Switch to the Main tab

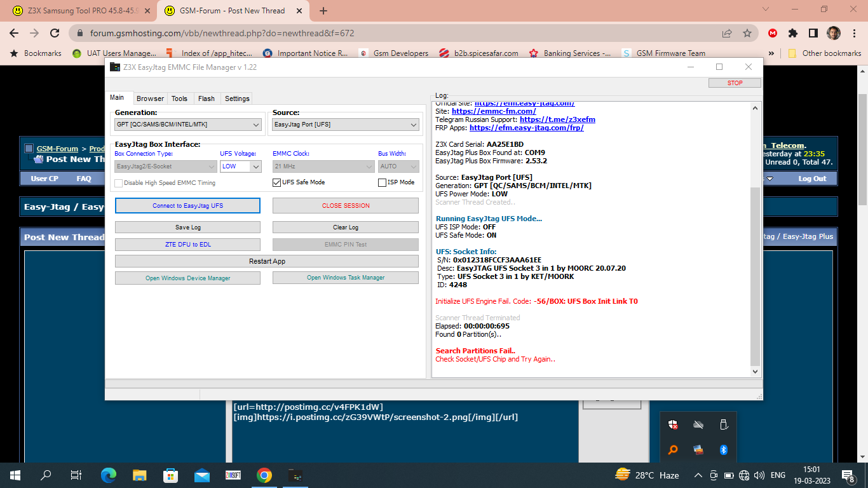click(x=117, y=98)
